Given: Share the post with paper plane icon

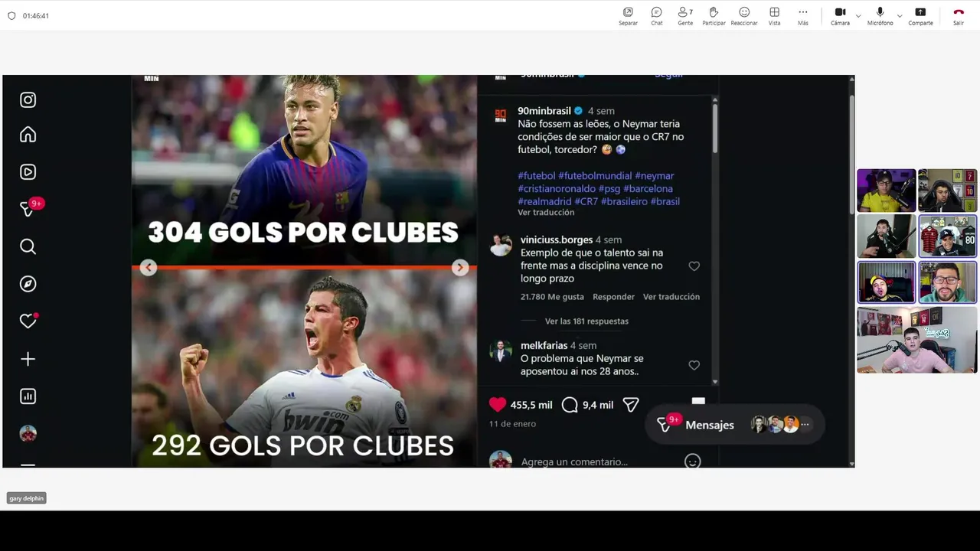Looking at the screenshot, I should coord(631,405).
